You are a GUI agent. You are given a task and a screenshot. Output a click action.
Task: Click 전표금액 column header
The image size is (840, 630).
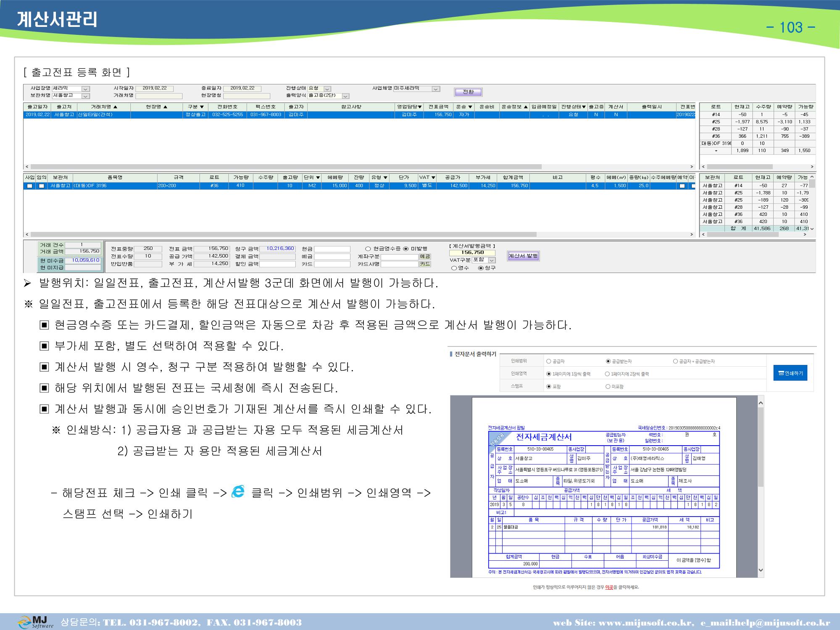[438, 107]
